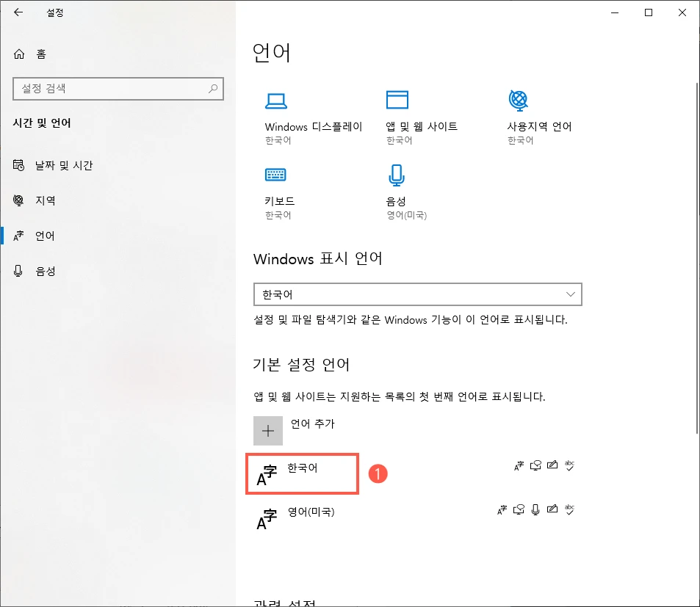Screen dimensions: 700x607
Task: Maximize the 설정 window
Action: click(x=649, y=12)
